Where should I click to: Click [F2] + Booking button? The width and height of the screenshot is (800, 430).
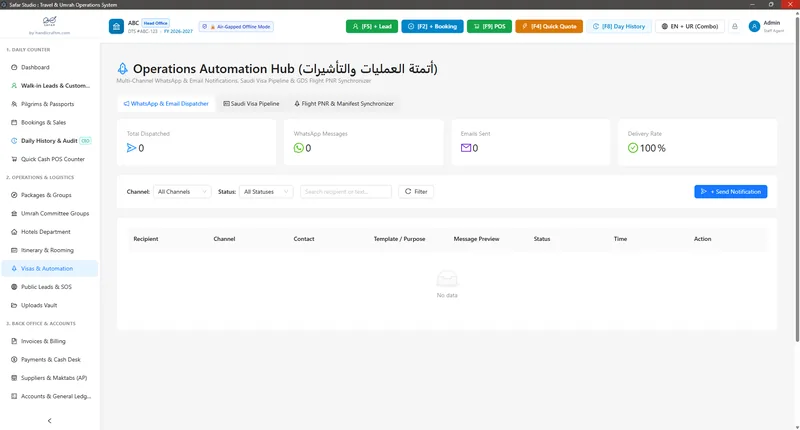432,27
